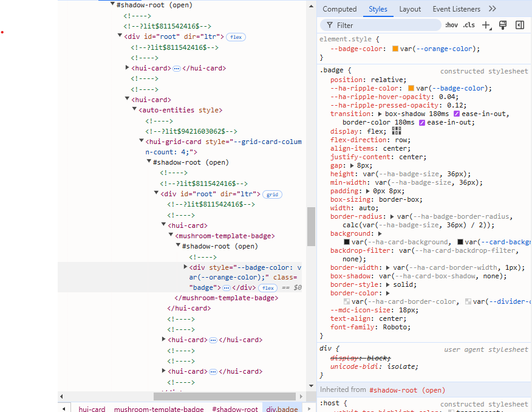
Task: Click the #shadow-root (open) inherited link
Action: click(406, 390)
